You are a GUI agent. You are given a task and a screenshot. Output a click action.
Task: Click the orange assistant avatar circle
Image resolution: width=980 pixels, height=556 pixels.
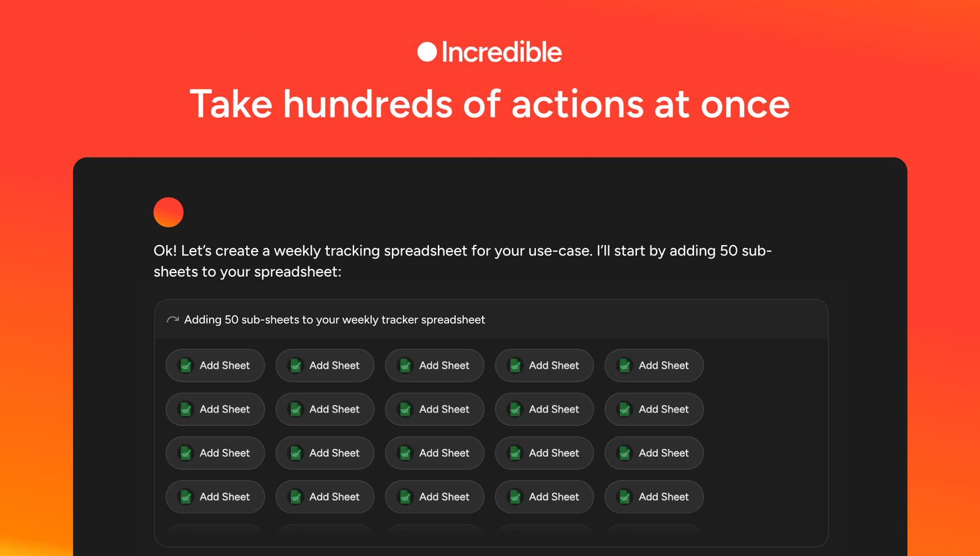pos(168,212)
